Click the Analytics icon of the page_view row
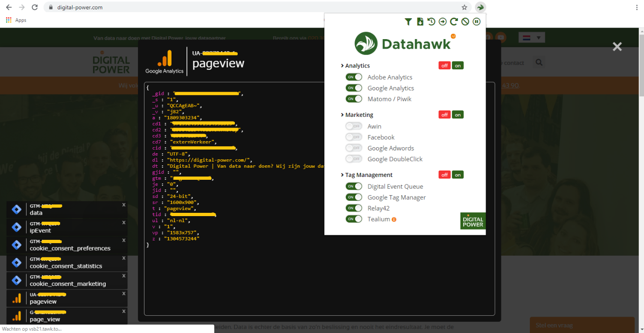 click(x=16, y=316)
